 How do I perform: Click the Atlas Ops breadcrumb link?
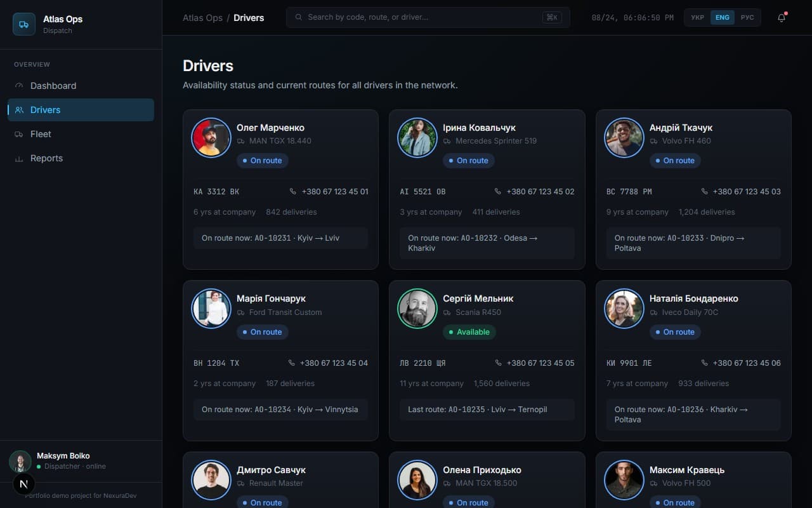(x=202, y=18)
